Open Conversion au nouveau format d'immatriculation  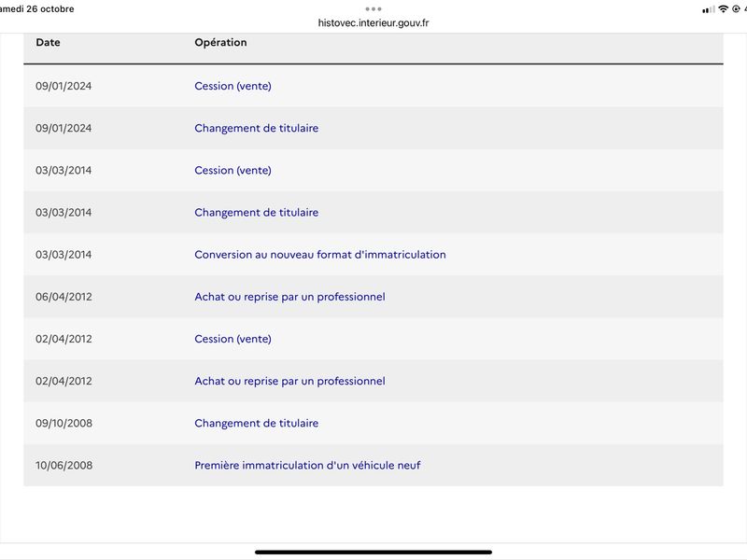320,255
